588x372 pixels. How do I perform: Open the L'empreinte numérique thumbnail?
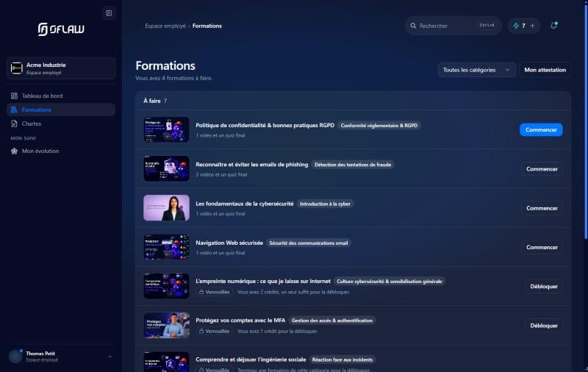(167, 286)
